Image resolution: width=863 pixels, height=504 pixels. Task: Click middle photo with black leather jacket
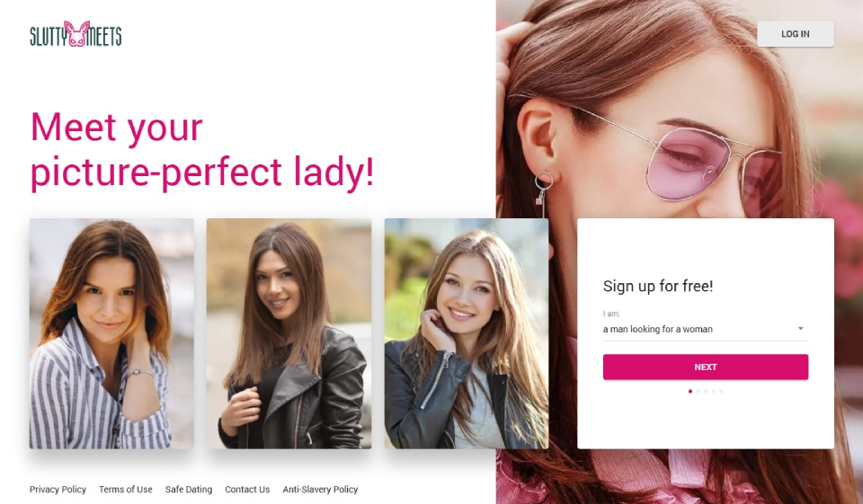pos(289,333)
